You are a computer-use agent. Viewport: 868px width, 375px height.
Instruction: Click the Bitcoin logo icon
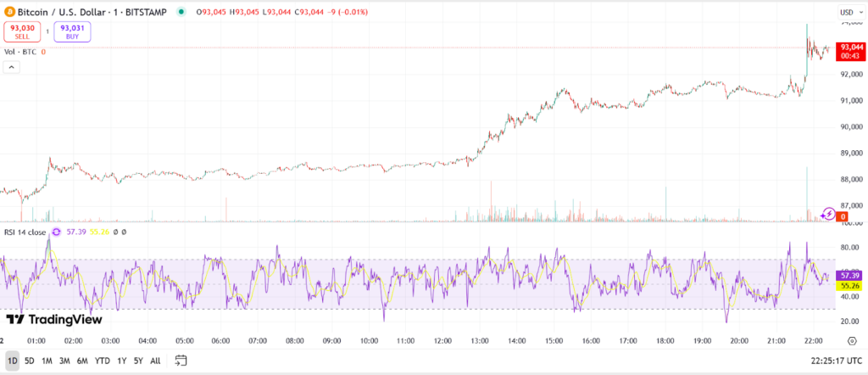pyautogui.click(x=11, y=12)
